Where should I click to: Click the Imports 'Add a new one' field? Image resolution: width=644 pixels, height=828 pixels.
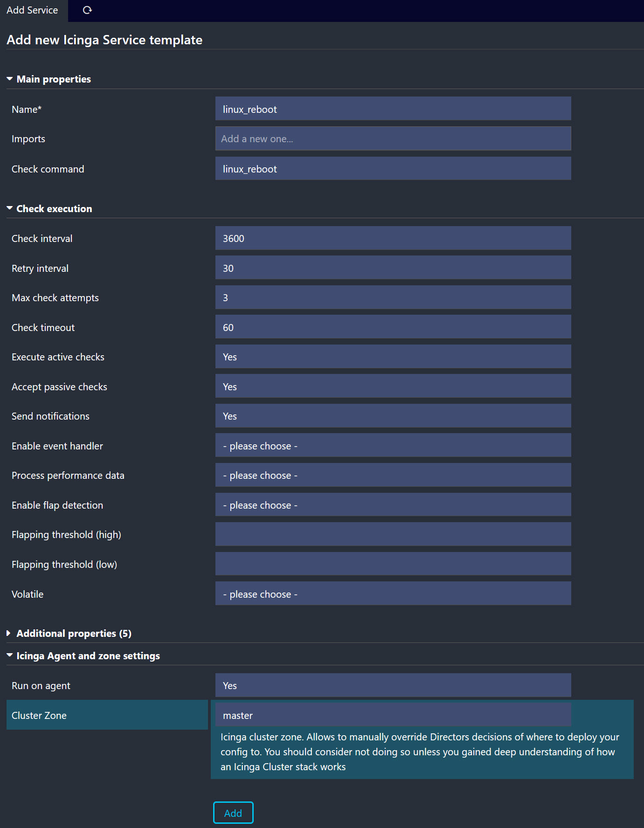(x=393, y=139)
